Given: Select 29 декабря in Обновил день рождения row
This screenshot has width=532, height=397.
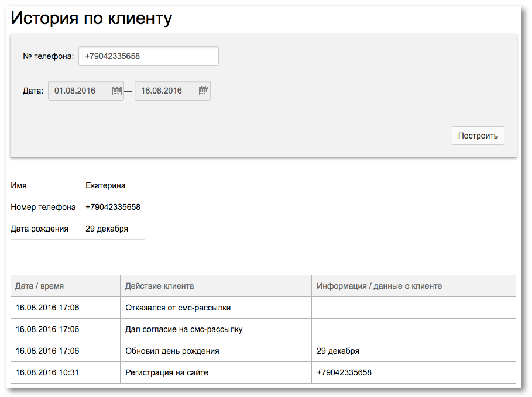Looking at the screenshot, I should [338, 351].
